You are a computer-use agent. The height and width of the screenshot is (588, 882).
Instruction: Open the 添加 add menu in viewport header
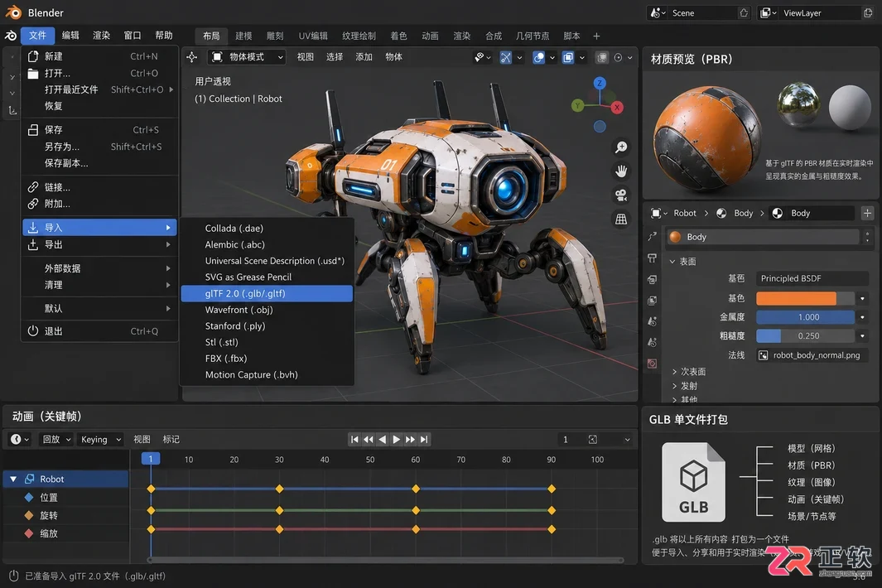coord(364,57)
